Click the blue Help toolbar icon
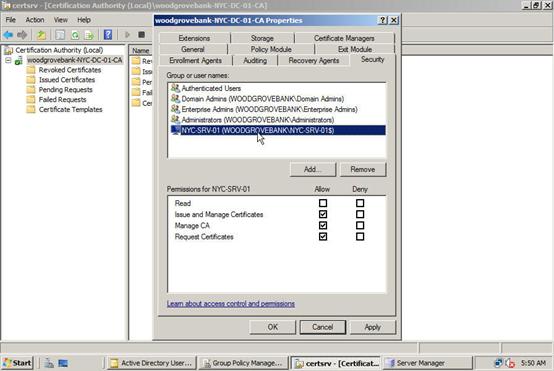 click(108, 35)
